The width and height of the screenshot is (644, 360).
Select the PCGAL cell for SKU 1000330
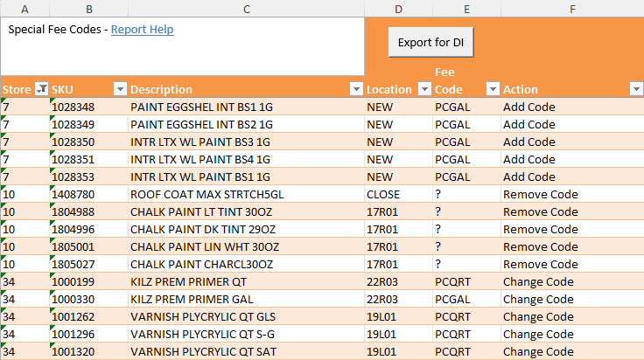tap(466, 300)
